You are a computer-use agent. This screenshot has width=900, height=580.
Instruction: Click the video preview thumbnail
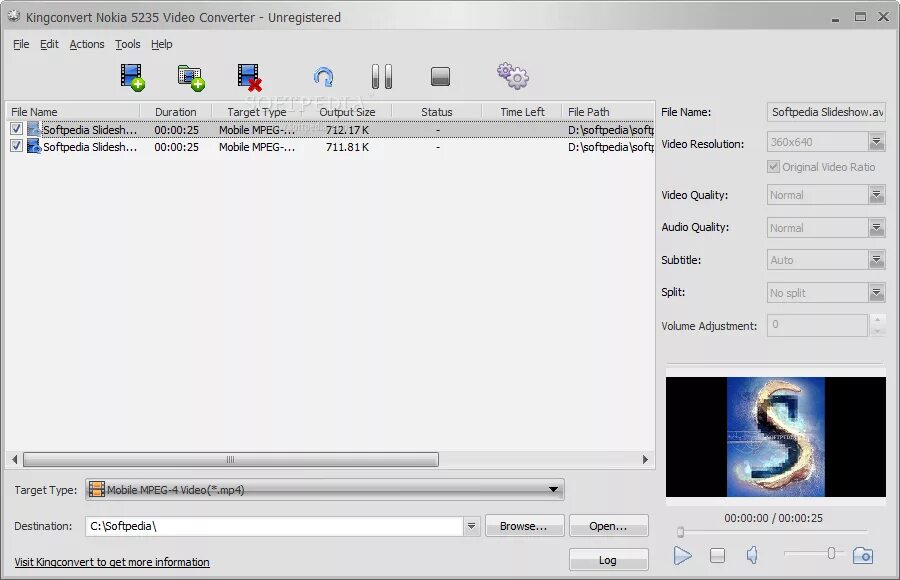(x=775, y=436)
